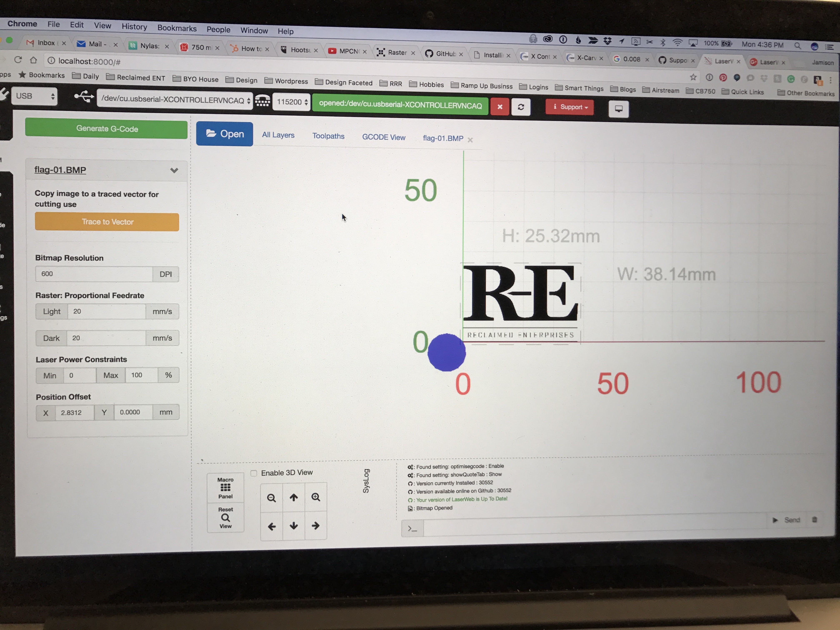Click Generate G-Code button
The width and height of the screenshot is (840, 630).
[106, 128]
